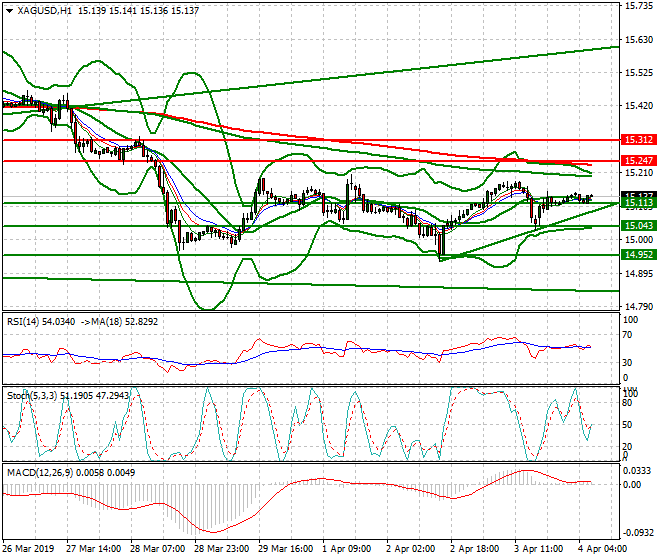Open the chart menu triangle beside XAGUSD,H1

[x=10, y=11]
